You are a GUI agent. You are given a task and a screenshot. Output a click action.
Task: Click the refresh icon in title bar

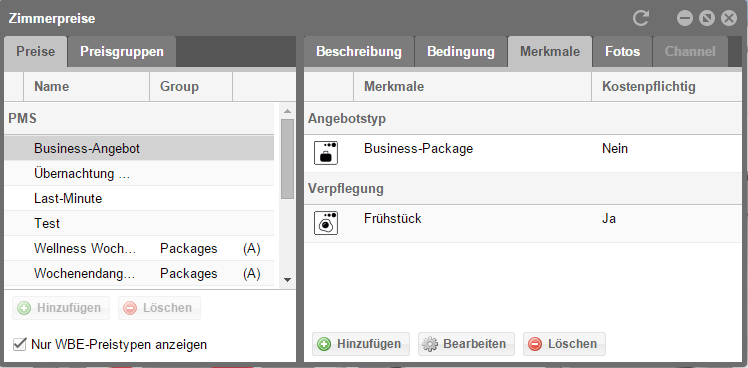pyautogui.click(x=641, y=19)
